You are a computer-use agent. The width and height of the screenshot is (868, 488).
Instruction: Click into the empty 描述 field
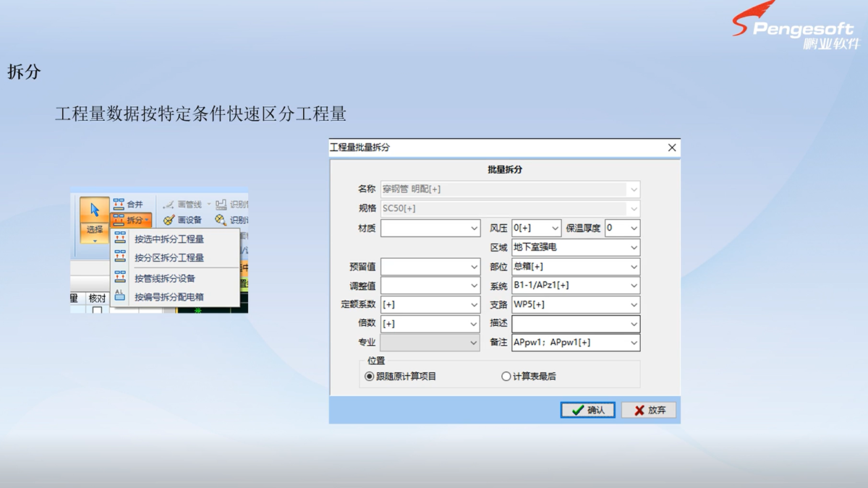pos(576,324)
